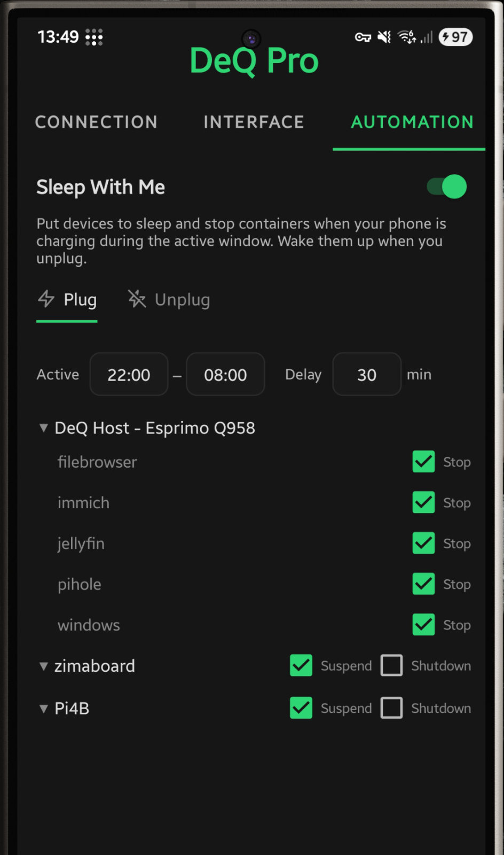This screenshot has height=855, width=504.
Task: Edit the Delay value of 30 minutes
Action: pyautogui.click(x=367, y=374)
